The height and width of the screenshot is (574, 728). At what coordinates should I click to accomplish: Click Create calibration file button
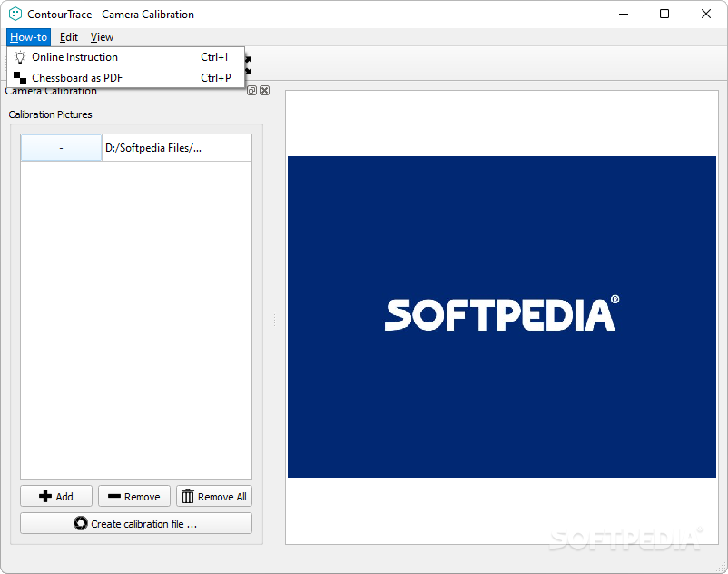tap(136, 523)
